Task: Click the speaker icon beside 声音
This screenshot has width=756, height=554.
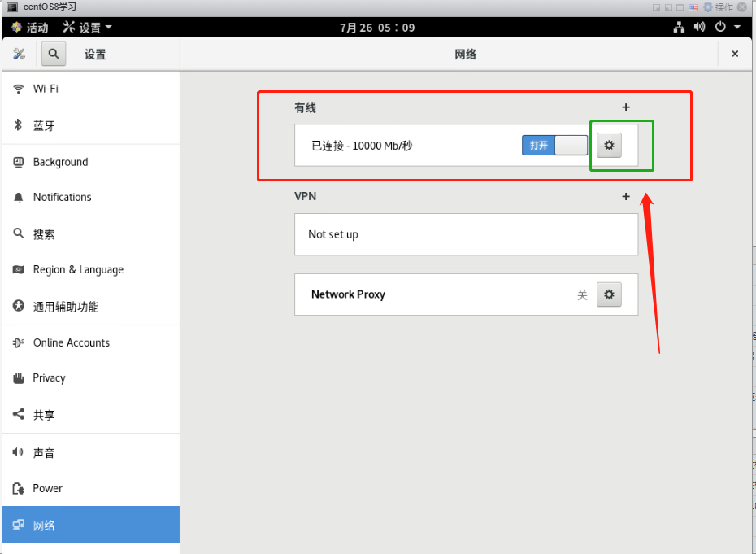Action: pyautogui.click(x=18, y=452)
